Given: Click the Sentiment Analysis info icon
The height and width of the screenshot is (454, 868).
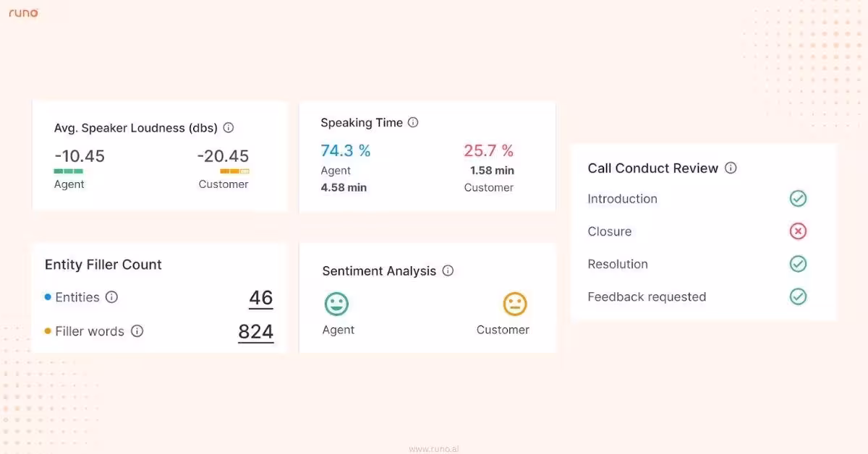Looking at the screenshot, I should pos(448,271).
